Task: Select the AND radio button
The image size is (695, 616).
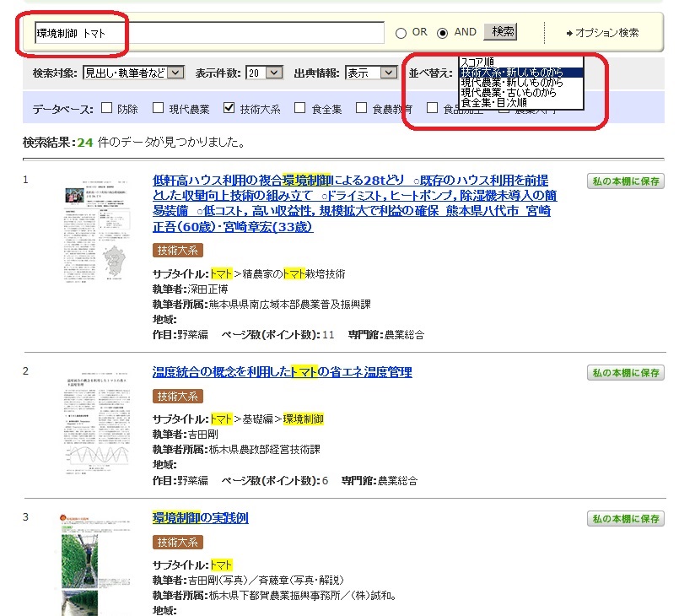Action: pos(443,33)
